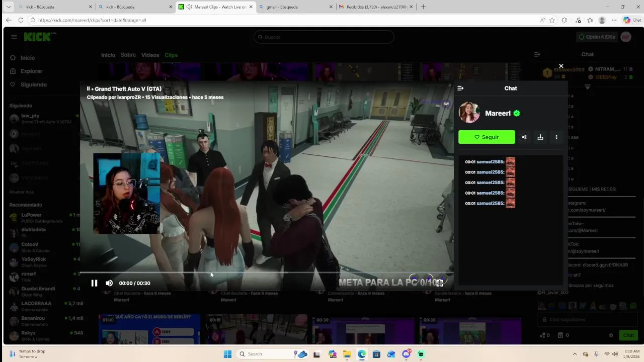Close the clip overlay with the X

[x=561, y=66]
